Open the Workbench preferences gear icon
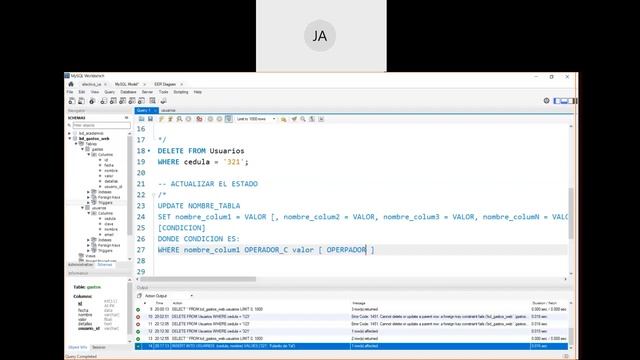The image size is (640, 360). (547, 101)
